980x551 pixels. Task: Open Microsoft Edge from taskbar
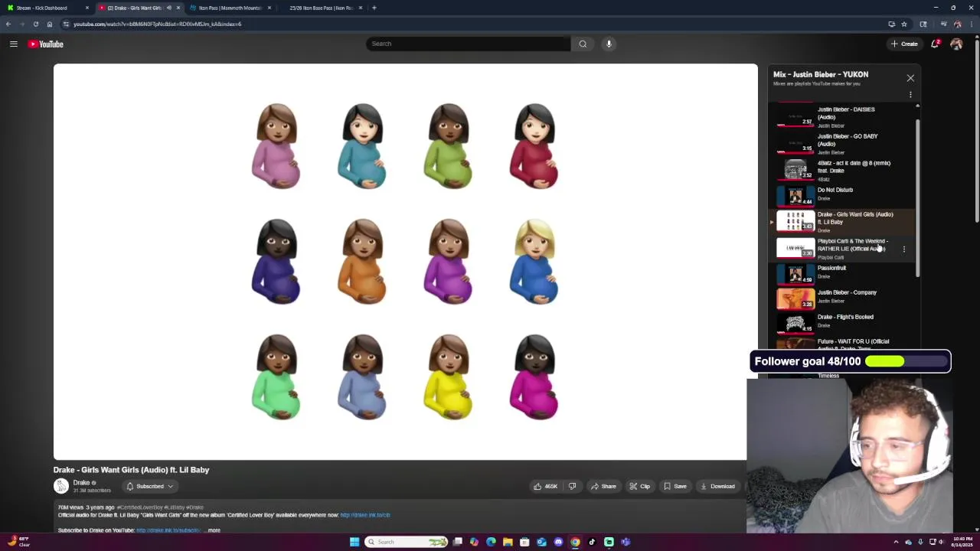(491, 542)
